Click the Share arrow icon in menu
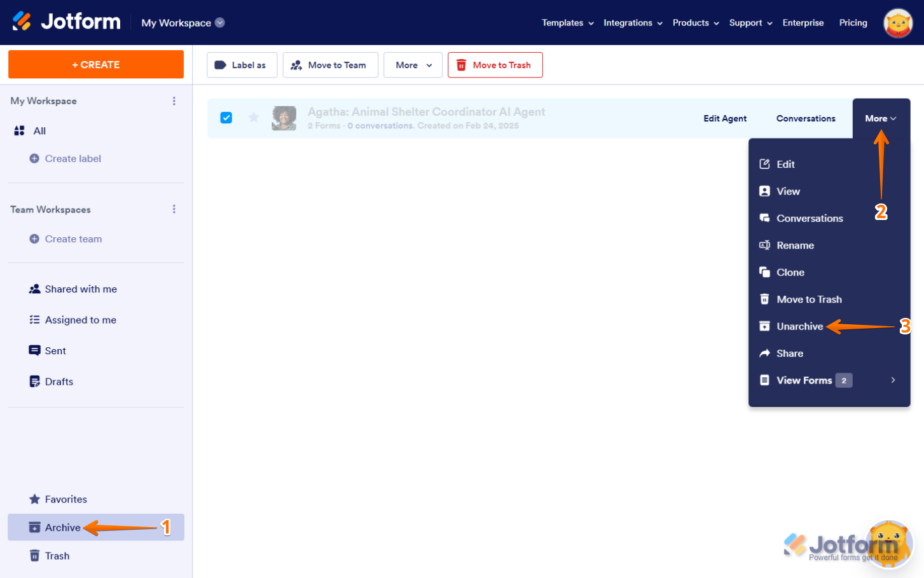Viewport: 924px width, 578px height. tap(764, 353)
